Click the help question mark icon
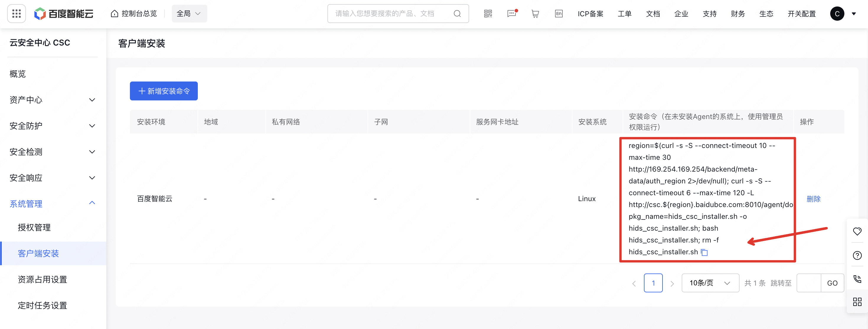868x329 pixels. coord(857,255)
